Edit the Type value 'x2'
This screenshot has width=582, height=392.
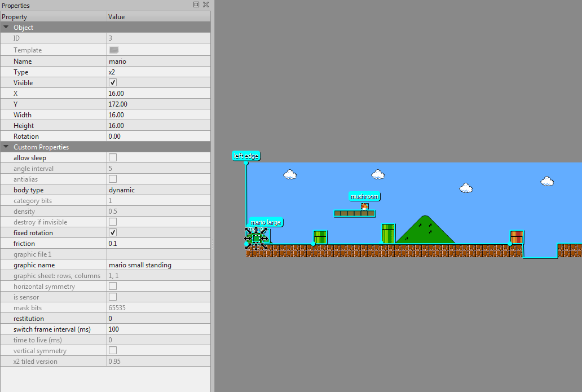click(x=159, y=72)
